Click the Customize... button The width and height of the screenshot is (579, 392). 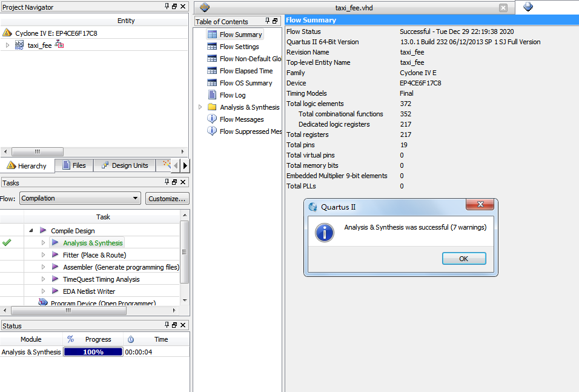coord(167,199)
